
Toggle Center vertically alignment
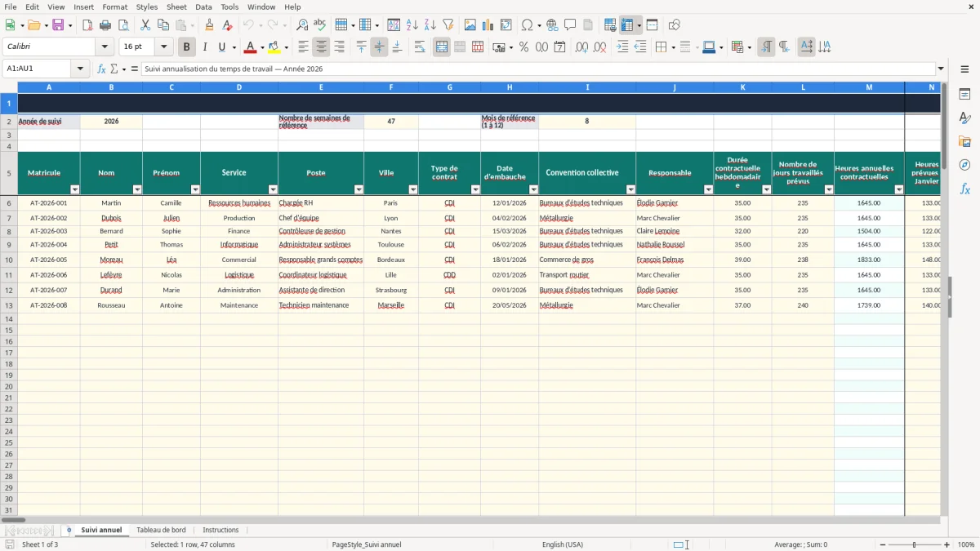tap(379, 47)
